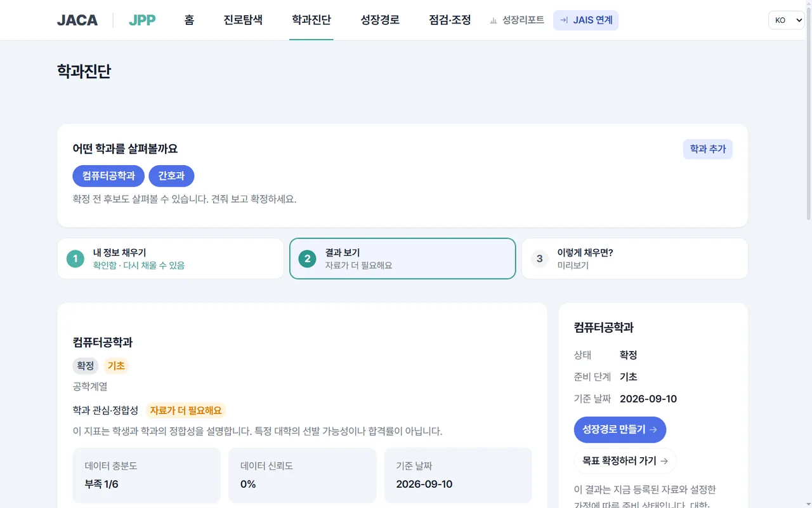Click the JPP logo
The width and height of the screenshot is (812, 508).
[142, 20]
